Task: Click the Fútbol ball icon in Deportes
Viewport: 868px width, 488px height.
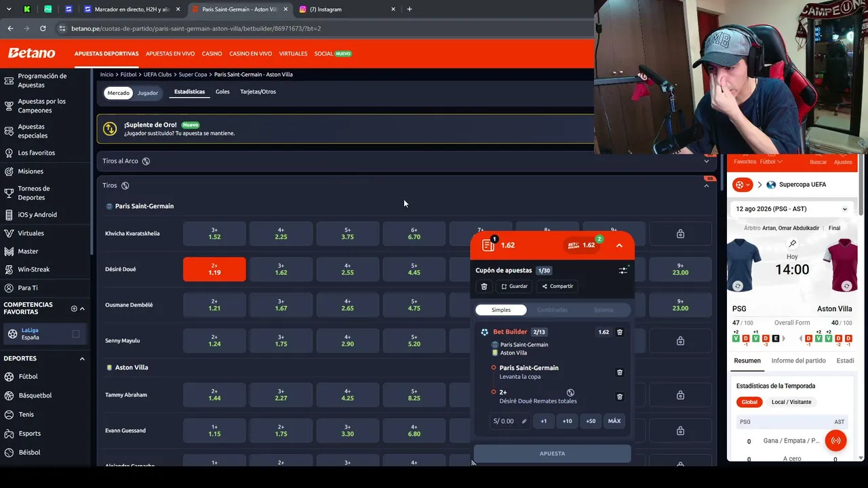Action: 9,377
